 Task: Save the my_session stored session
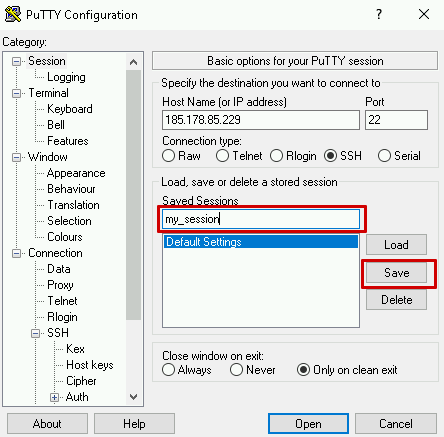tap(396, 273)
